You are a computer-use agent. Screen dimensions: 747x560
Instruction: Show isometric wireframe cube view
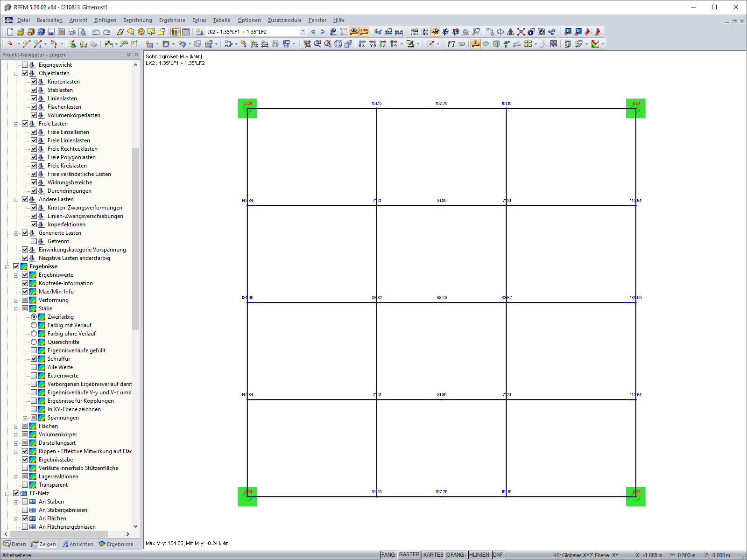click(x=338, y=44)
